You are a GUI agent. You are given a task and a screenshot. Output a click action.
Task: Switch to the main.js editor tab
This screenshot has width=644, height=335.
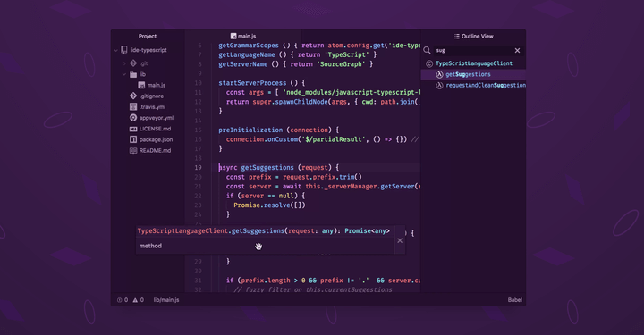[x=243, y=36]
